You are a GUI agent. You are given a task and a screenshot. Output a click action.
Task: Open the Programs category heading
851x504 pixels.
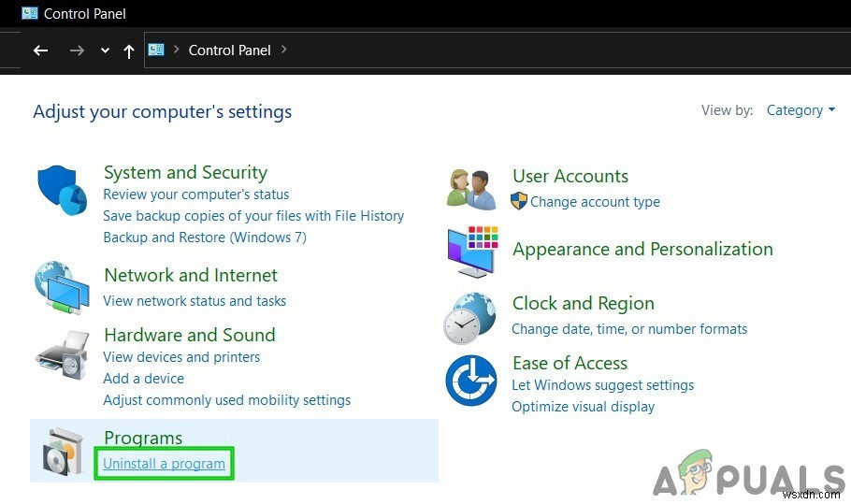tap(143, 438)
